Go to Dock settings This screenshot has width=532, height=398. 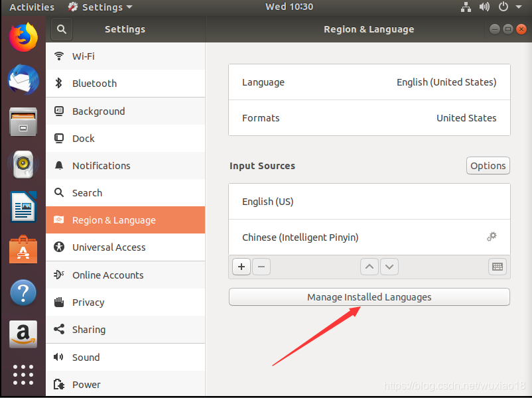(x=125, y=139)
